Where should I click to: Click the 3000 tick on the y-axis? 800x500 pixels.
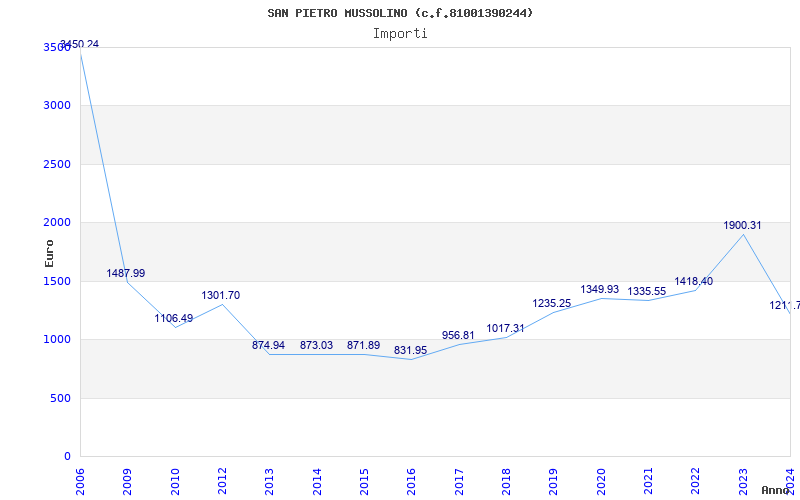(58, 105)
